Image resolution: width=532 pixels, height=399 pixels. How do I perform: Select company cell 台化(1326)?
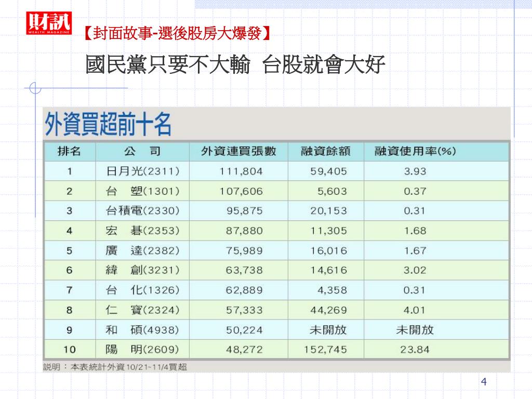[x=142, y=290]
